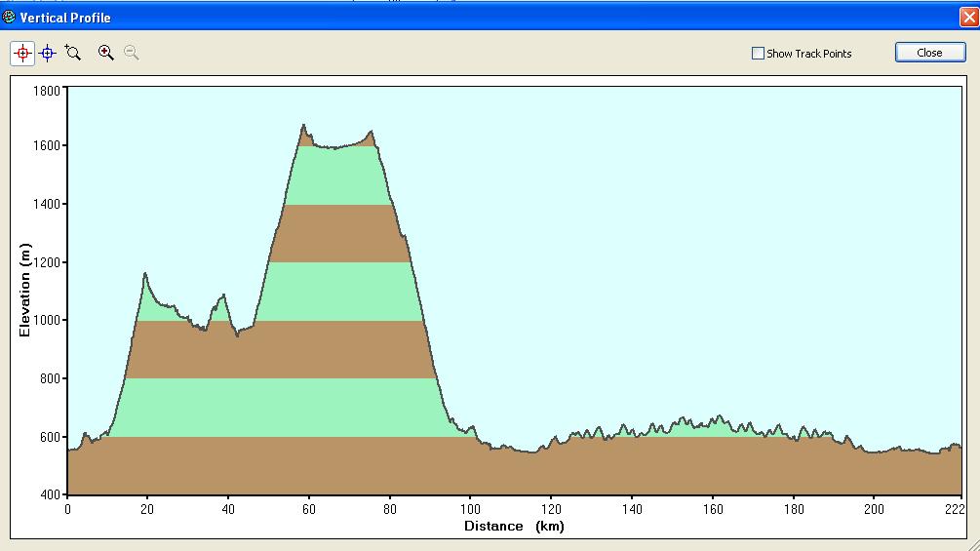Click the highest peak near 58 km

[303, 126]
